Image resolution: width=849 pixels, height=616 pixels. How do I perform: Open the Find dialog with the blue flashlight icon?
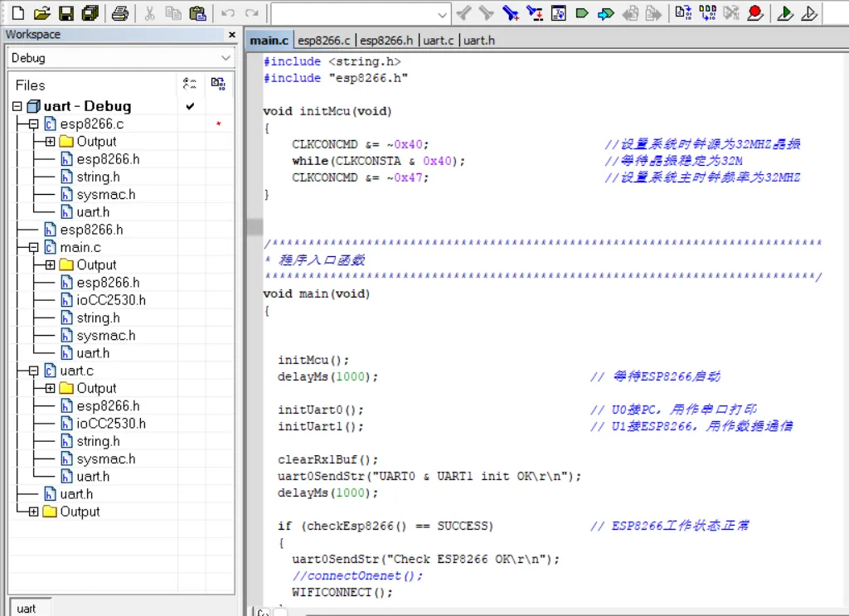pos(510,13)
